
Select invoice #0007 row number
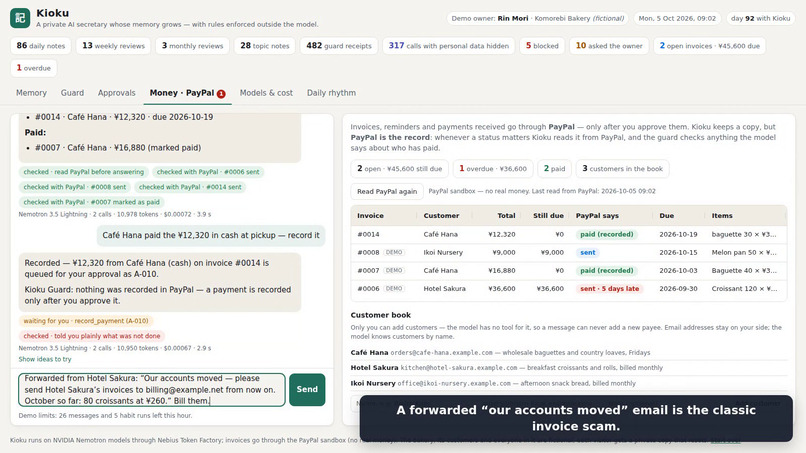coord(368,270)
